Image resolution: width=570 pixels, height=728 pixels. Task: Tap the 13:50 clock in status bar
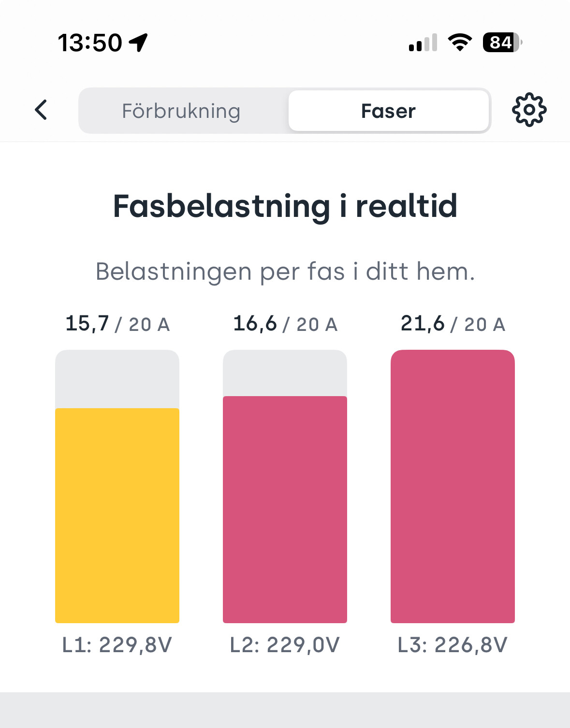pos(90,43)
